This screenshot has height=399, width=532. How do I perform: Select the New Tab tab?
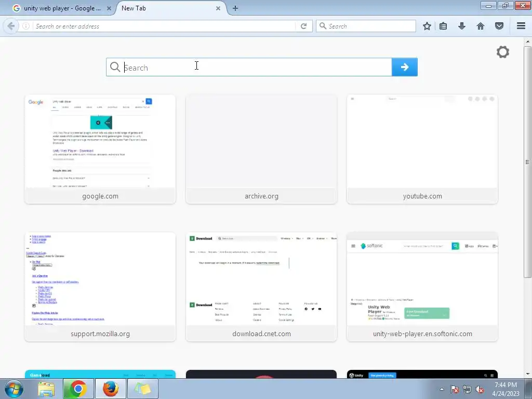pos(170,8)
